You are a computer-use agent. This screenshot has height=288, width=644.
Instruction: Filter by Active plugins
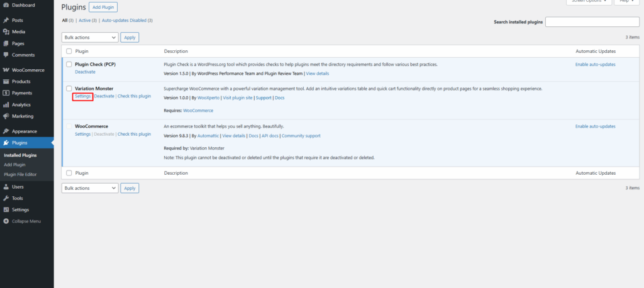85,20
